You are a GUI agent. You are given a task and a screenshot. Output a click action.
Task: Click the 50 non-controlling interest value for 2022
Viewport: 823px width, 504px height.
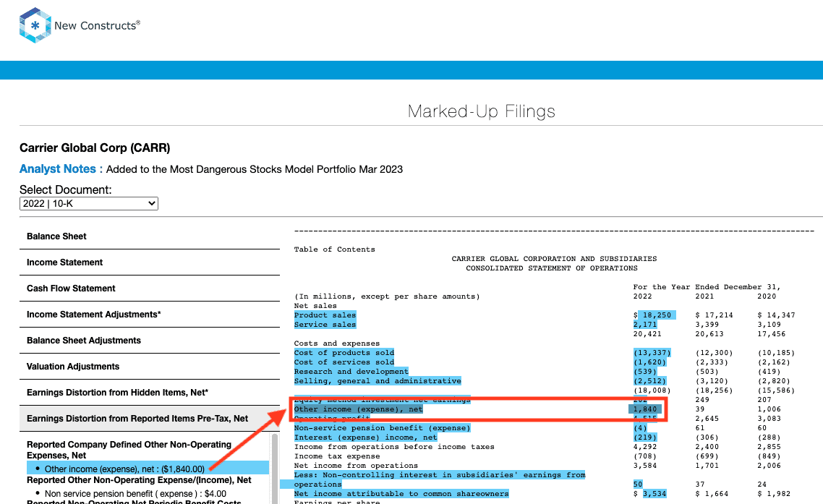click(x=638, y=484)
